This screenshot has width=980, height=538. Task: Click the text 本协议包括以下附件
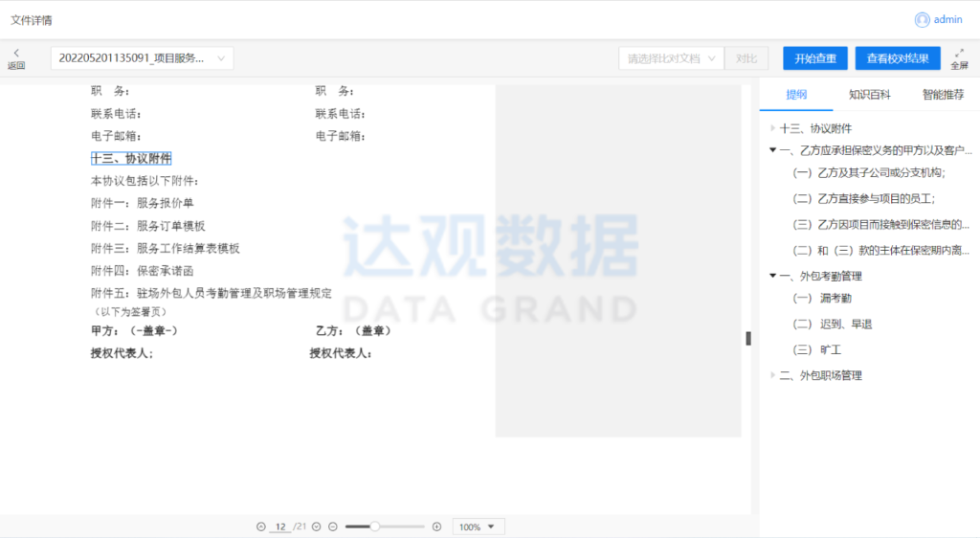point(145,181)
